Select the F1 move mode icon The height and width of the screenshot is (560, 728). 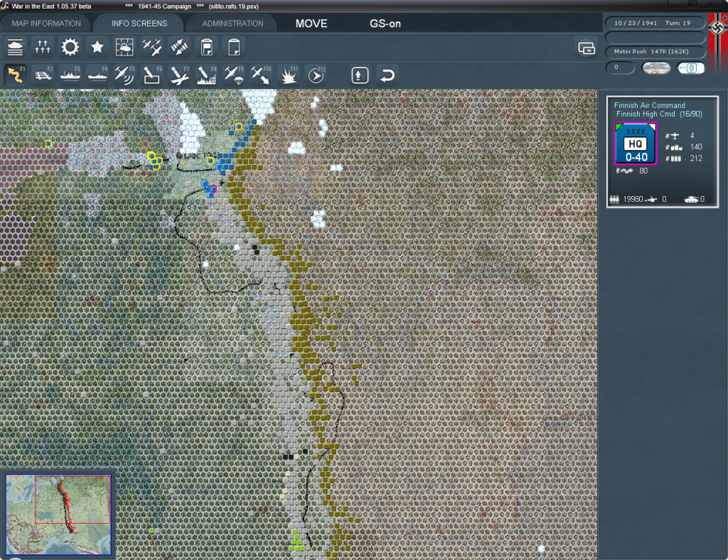pos(16,75)
